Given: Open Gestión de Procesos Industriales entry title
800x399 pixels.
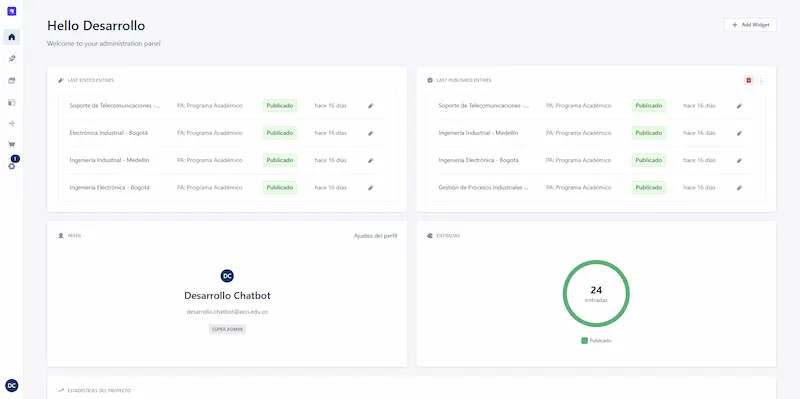Looking at the screenshot, I should pyautogui.click(x=483, y=187).
